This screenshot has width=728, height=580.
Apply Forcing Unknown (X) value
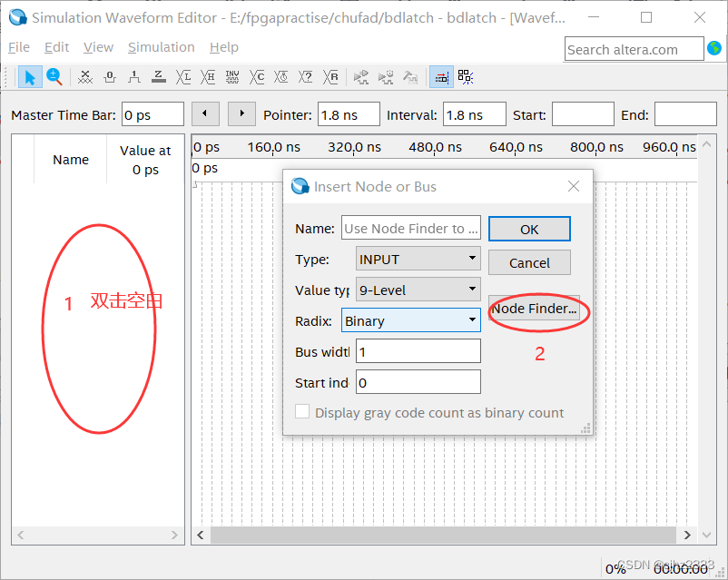85,77
